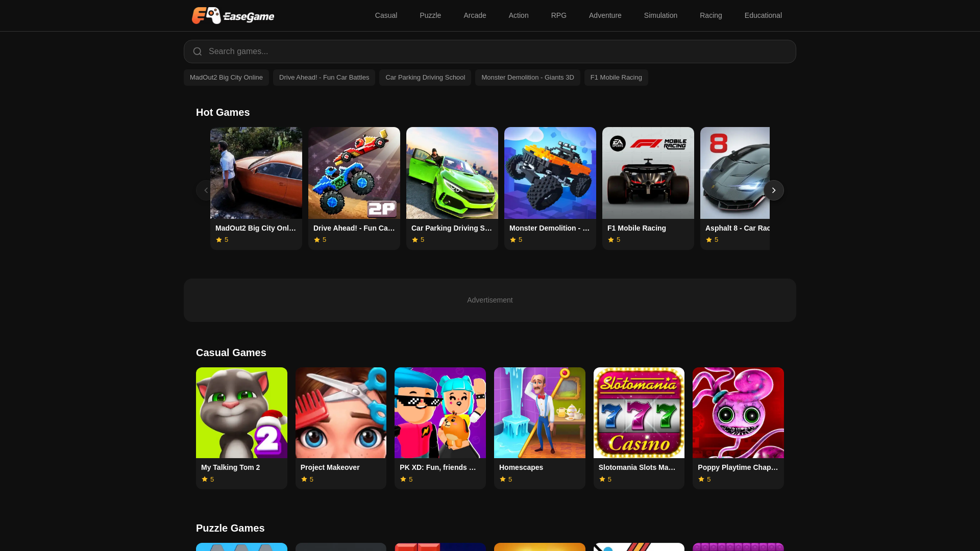
Task: Click the F1 Mobile Racing card title
Action: pos(636,228)
